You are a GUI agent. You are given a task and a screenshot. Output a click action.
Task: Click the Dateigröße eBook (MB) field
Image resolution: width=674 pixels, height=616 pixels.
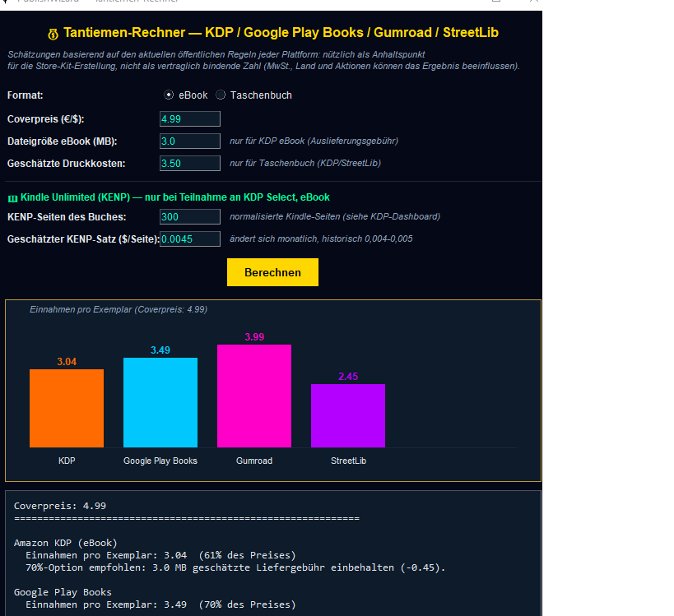[x=190, y=141]
